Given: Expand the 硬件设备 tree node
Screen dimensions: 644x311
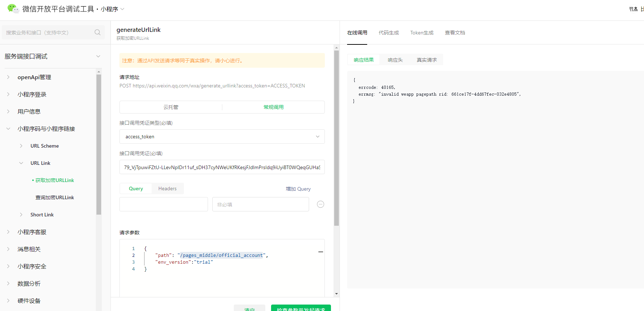Looking at the screenshot, I should (x=8, y=301).
